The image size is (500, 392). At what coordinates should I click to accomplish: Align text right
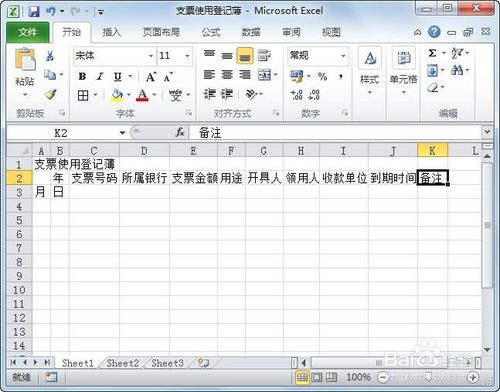pos(245,75)
